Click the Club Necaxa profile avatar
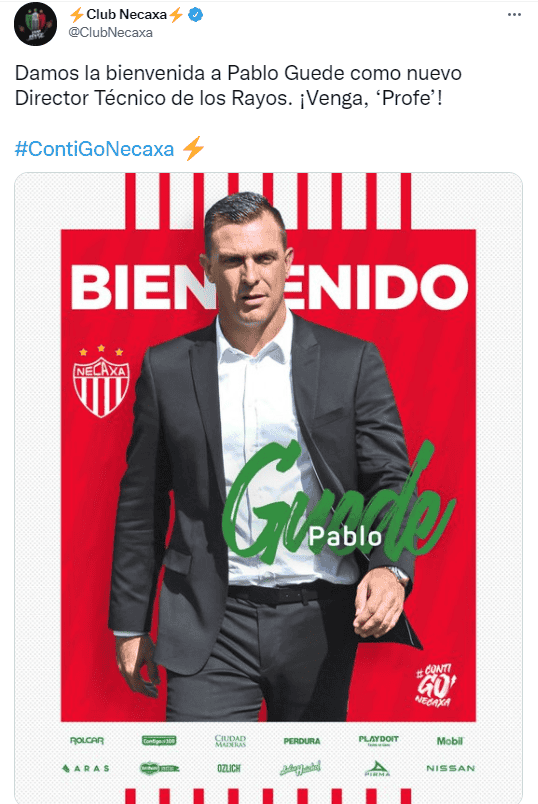538x804 pixels. pos(35,24)
